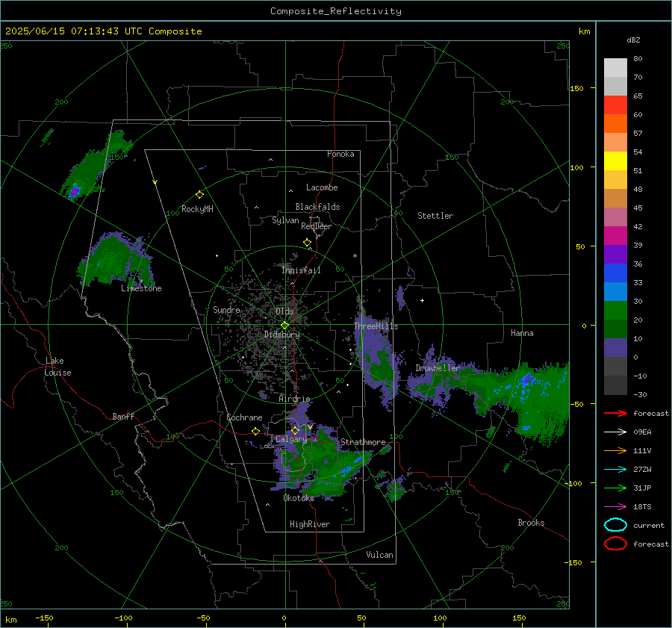Click the Limestone label
Screen dimensions: 672x628
click(141, 288)
